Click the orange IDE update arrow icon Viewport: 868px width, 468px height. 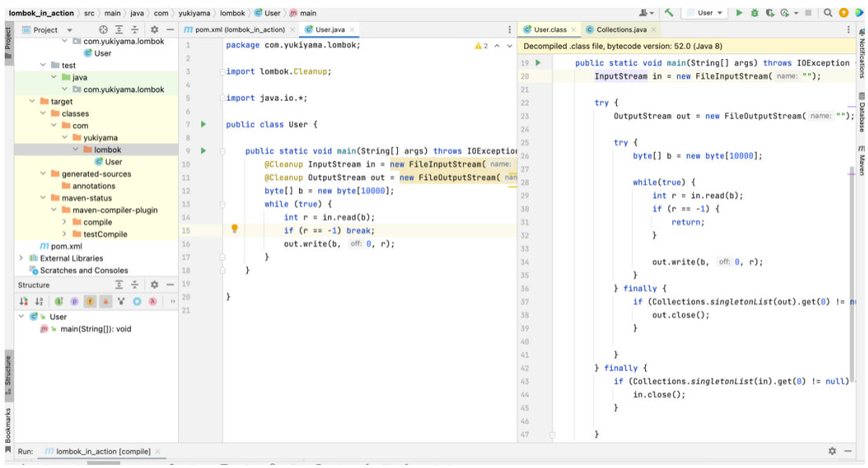844,13
